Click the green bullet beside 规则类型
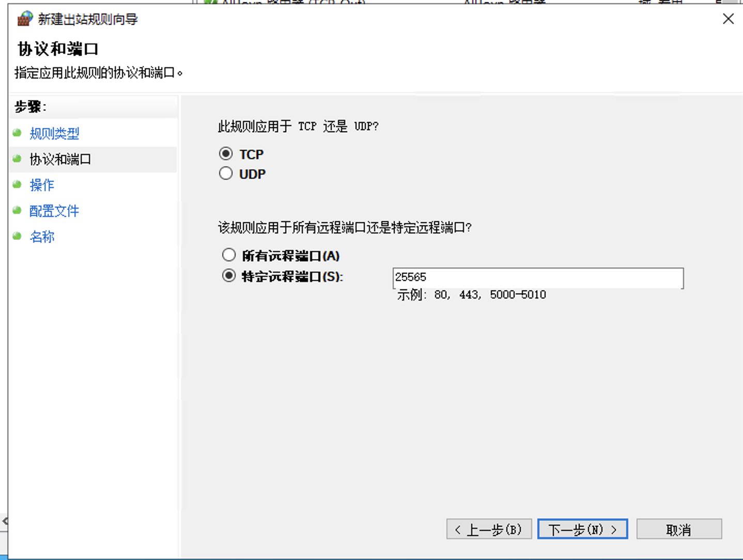The image size is (743, 560). point(17,133)
